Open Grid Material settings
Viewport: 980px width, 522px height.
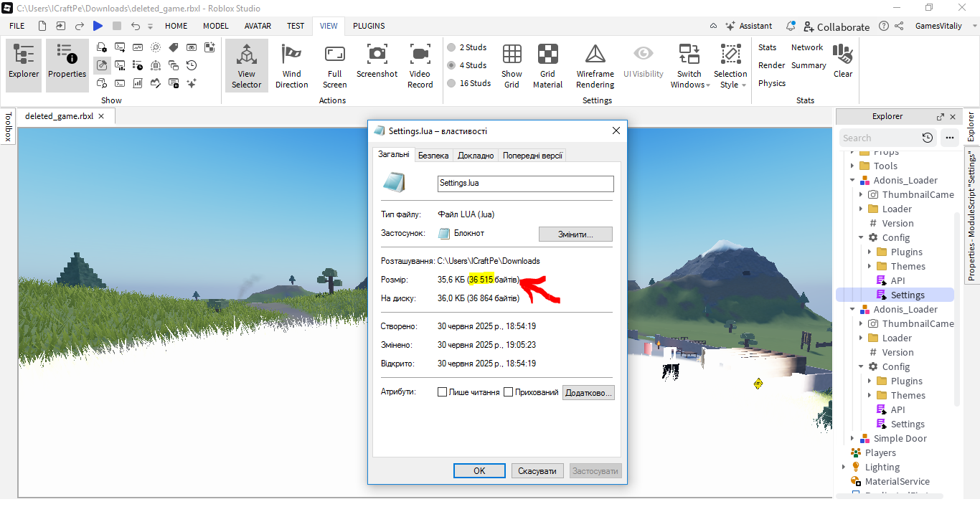547,65
